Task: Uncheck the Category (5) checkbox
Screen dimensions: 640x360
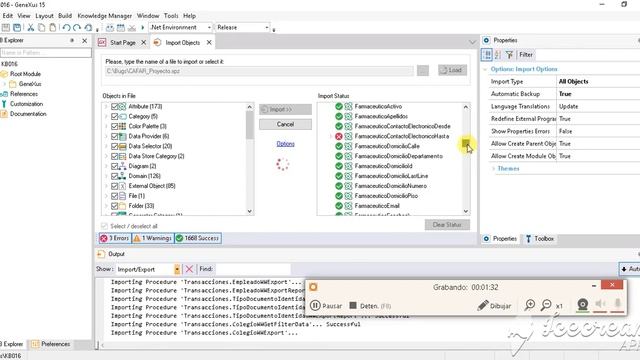Action: click(x=114, y=116)
